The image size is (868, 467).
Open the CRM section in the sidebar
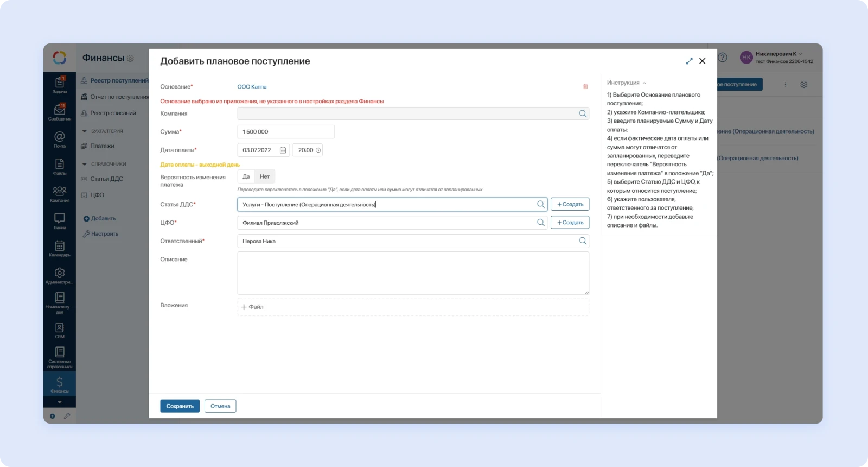click(x=60, y=330)
